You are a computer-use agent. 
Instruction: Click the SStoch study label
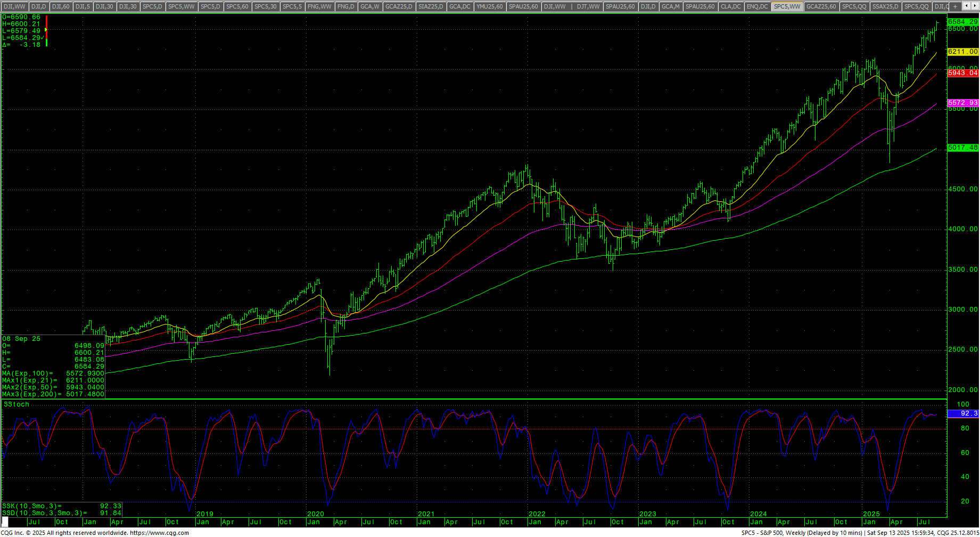click(17, 404)
